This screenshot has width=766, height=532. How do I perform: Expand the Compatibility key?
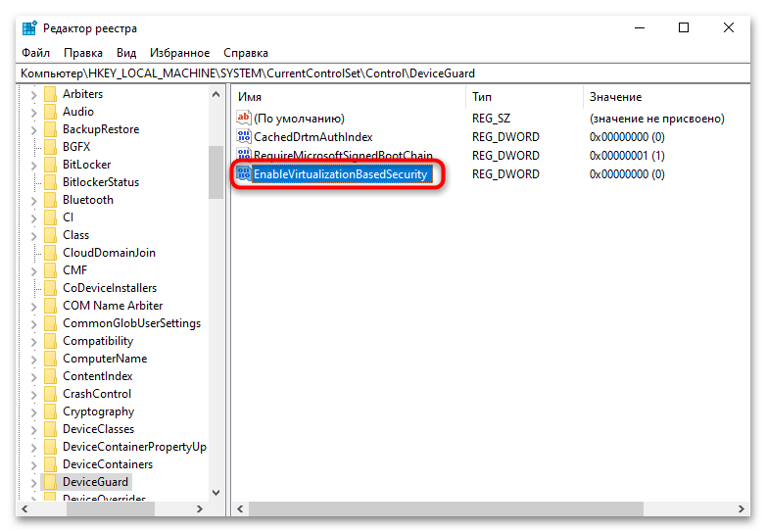(33, 342)
